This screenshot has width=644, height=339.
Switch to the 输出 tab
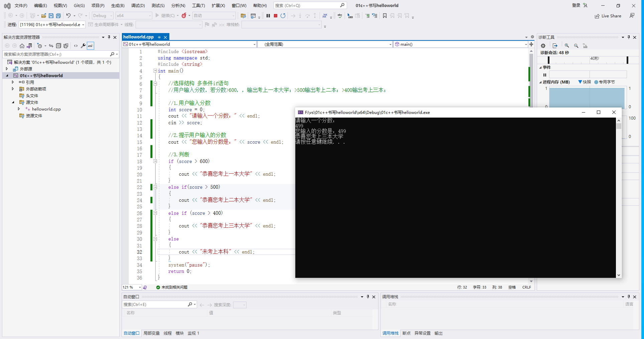tap(439, 333)
